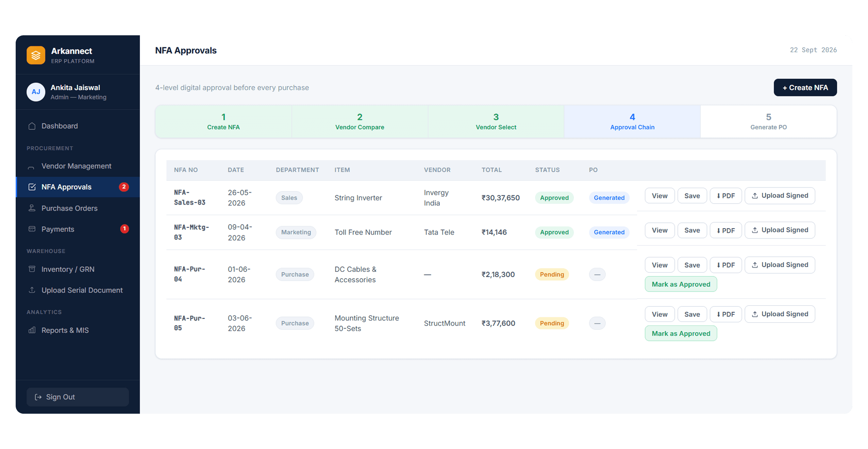
Task: Open Vendor Management in sidebar
Action: (78, 166)
